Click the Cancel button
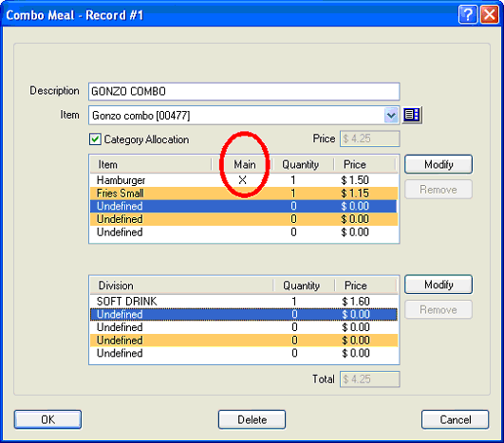Image resolution: width=504 pixels, height=443 pixels. pos(456,419)
